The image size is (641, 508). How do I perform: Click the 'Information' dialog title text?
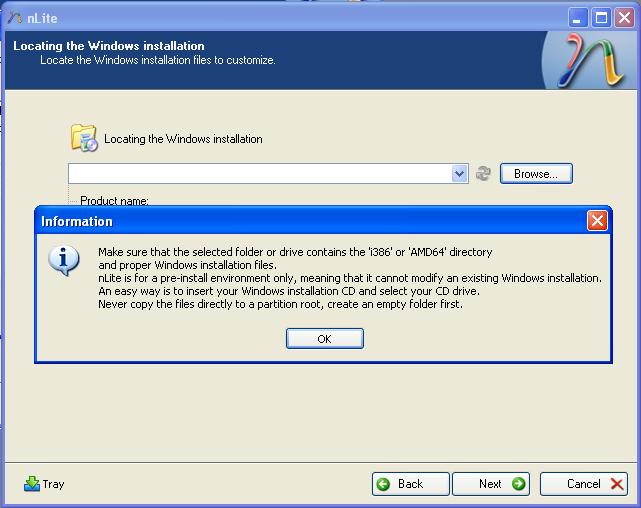click(77, 222)
